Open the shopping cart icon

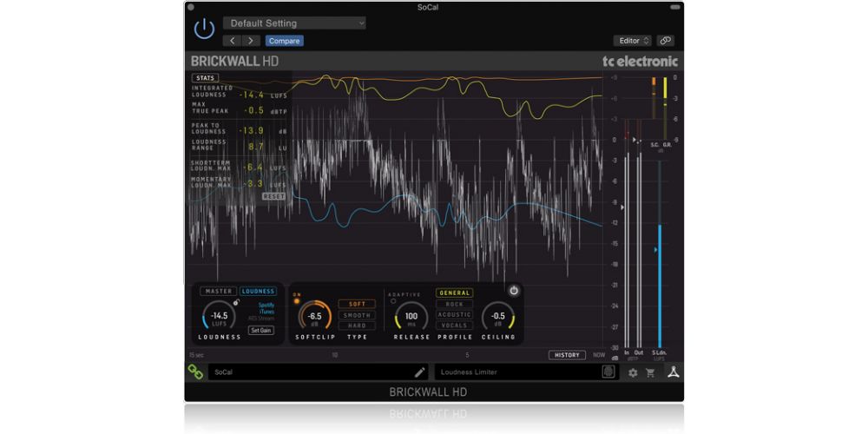tap(650, 372)
